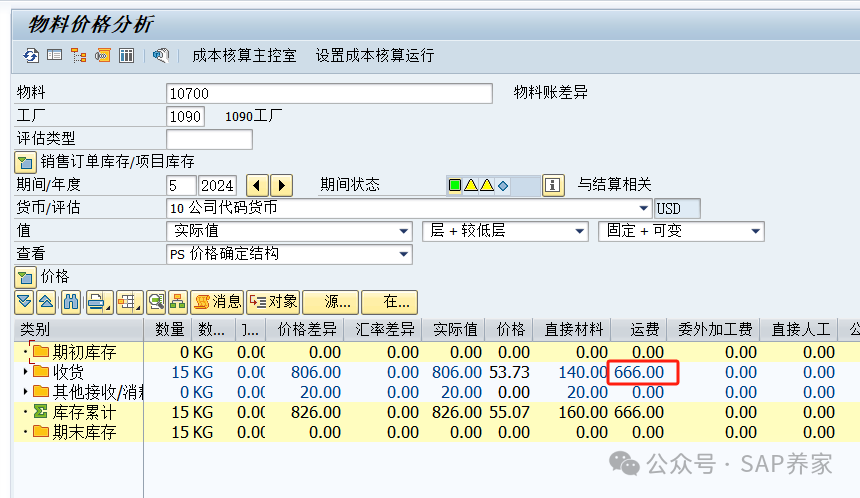The width and height of the screenshot is (860, 498).
Task: Click the period status info icon
Action: 553,185
